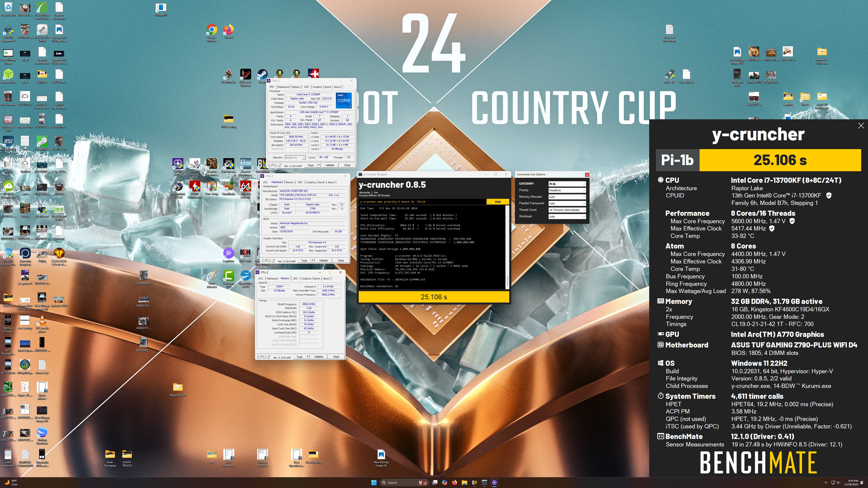
Task: Expand Tools arrow in top CPU-Z window
Action: pos(319,165)
